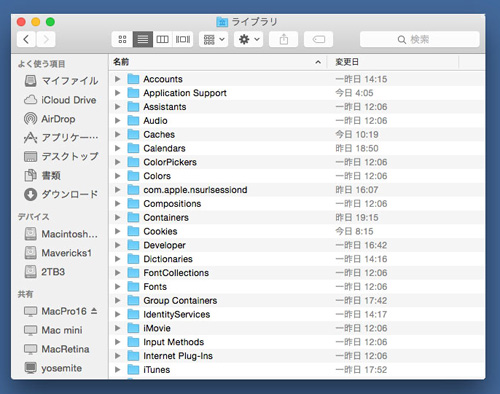500x394 pixels.
Task: Eject MacPro16 with its eject icon
Action: 94,311
